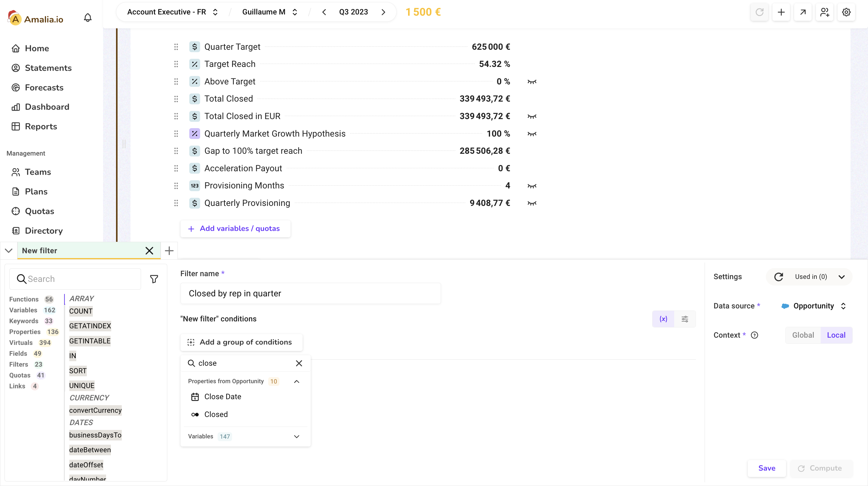Click the token Search field
The image size is (868, 486).
[75, 279]
